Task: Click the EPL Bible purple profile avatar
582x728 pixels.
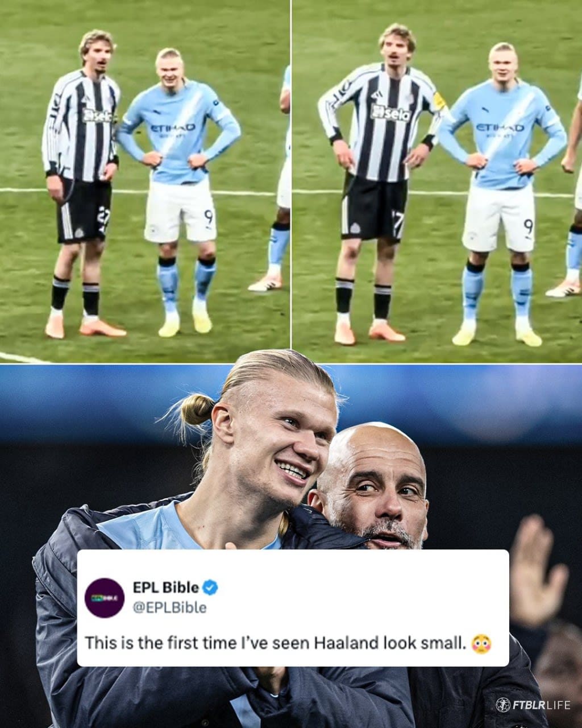Action: coord(105,598)
